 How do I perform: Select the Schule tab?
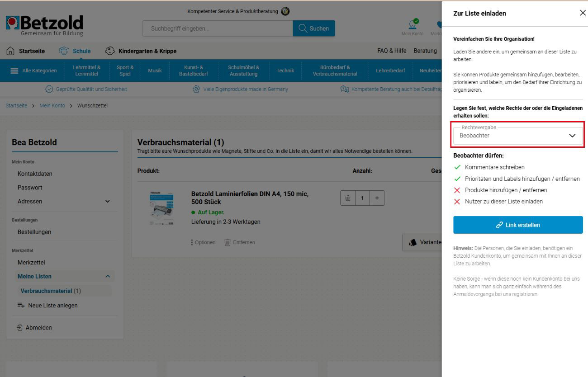click(75, 51)
